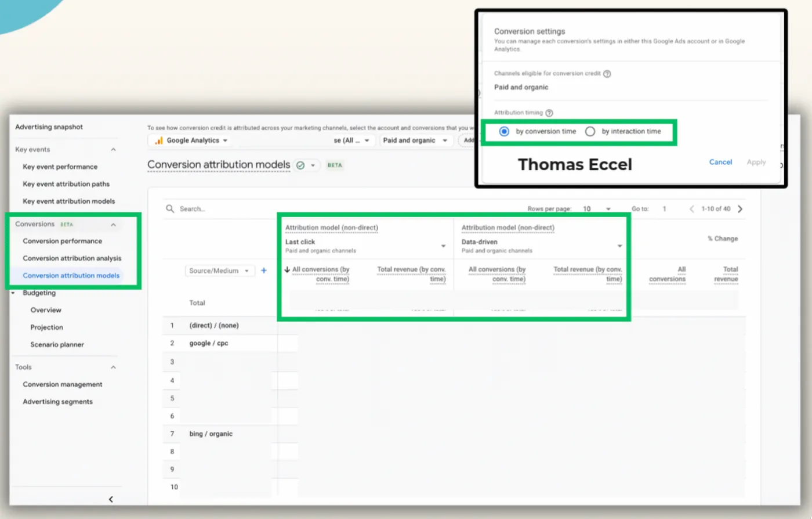Open Conversion attribution models page
Screen dimensions: 812x519
pyautogui.click(x=71, y=276)
